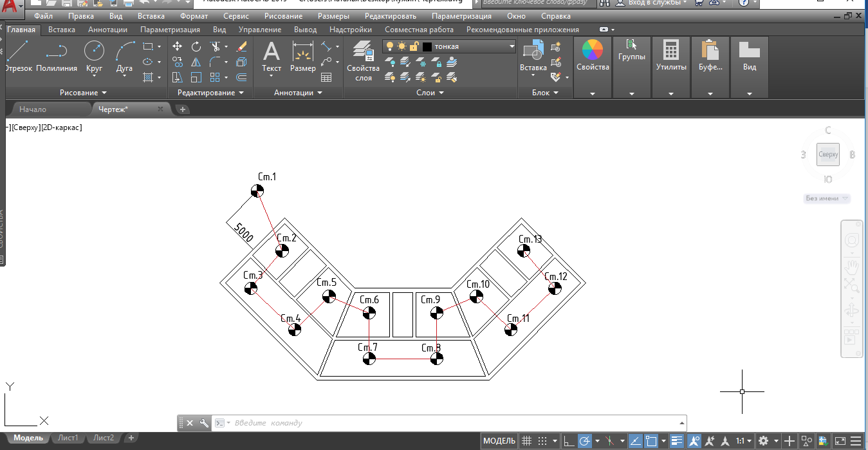Click the Scale edit icon
Viewport: 868px width, 450px height.
(196, 77)
